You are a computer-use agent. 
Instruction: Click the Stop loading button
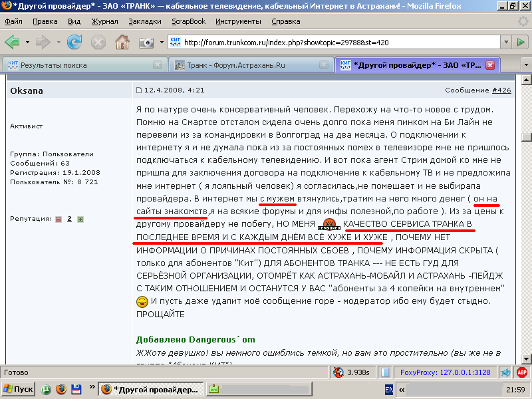tap(98, 43)
